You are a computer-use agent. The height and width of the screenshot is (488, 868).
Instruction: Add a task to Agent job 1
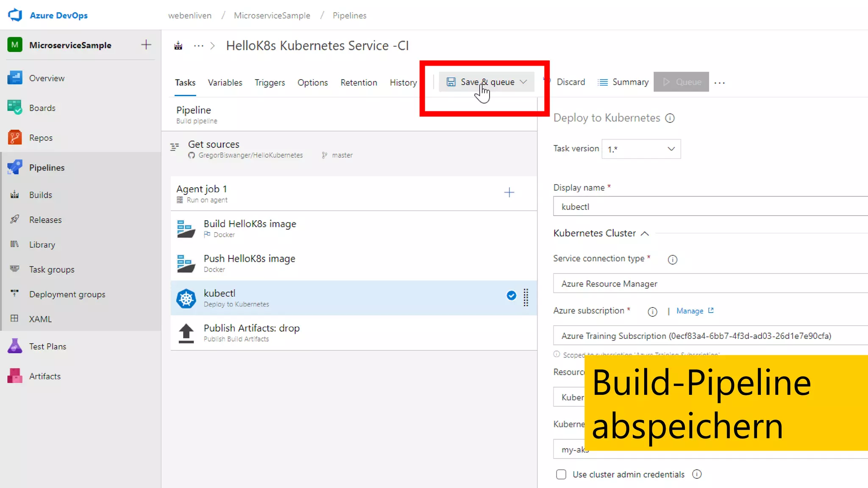pyautogui.click(x=509, y=192)
